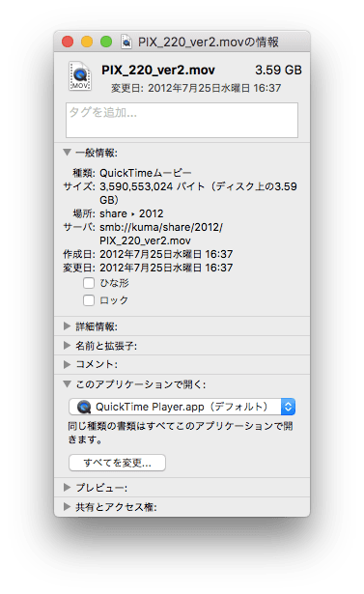The image size is (364, 594).
Task: Click the QuickTime Player icon in the open-with popup
Action: pos(84,407)
